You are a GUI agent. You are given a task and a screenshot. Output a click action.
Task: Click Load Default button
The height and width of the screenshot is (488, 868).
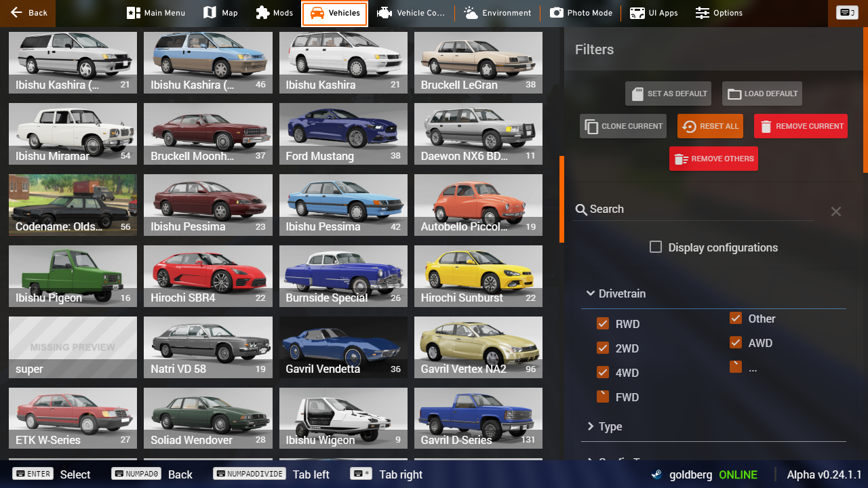762,94
